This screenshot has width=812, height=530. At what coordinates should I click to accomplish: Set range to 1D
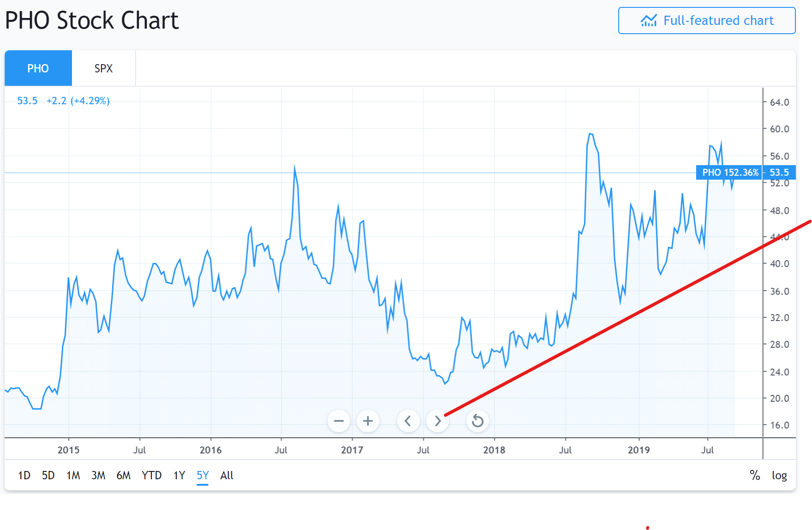(x=24, y=475)
